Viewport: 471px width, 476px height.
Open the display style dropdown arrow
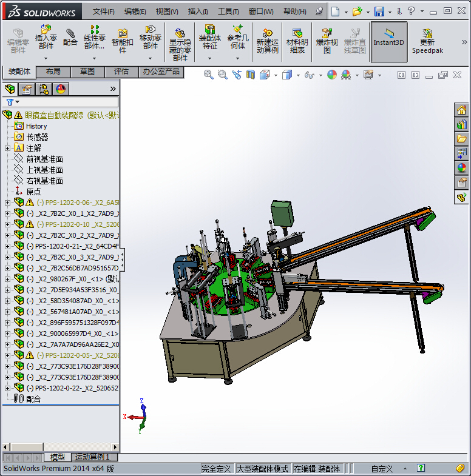point(298,75)
